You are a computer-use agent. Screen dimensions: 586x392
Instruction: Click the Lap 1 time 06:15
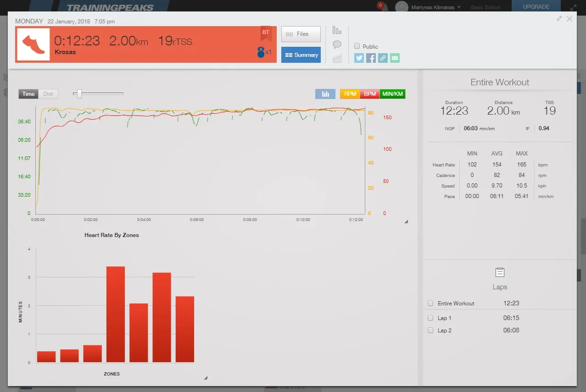[511, 318]
